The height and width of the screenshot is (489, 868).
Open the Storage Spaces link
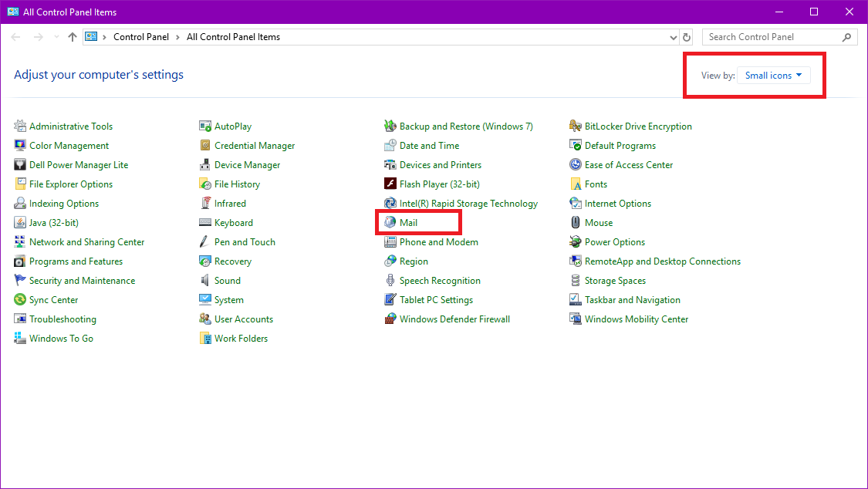[x=615, y=281]
